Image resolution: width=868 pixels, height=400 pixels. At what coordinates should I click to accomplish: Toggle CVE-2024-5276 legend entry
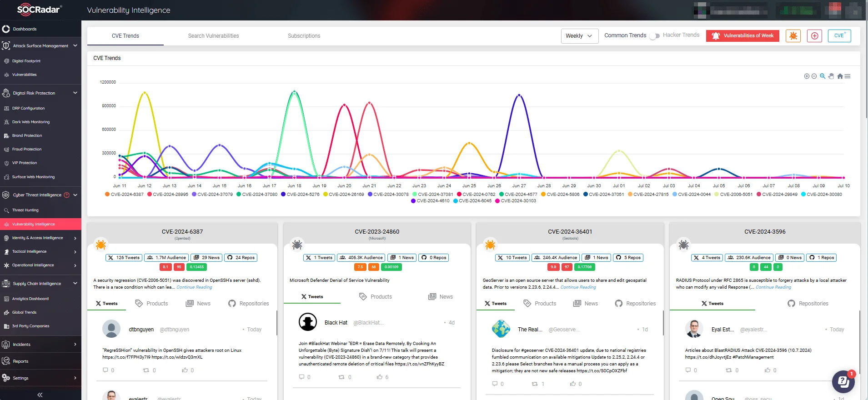click(x=300, y=194)
